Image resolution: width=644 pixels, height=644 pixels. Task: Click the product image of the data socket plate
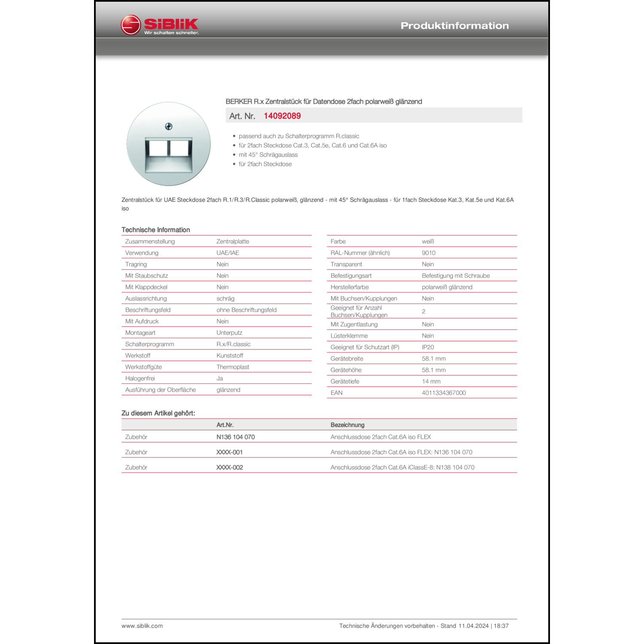coord(169,144)
